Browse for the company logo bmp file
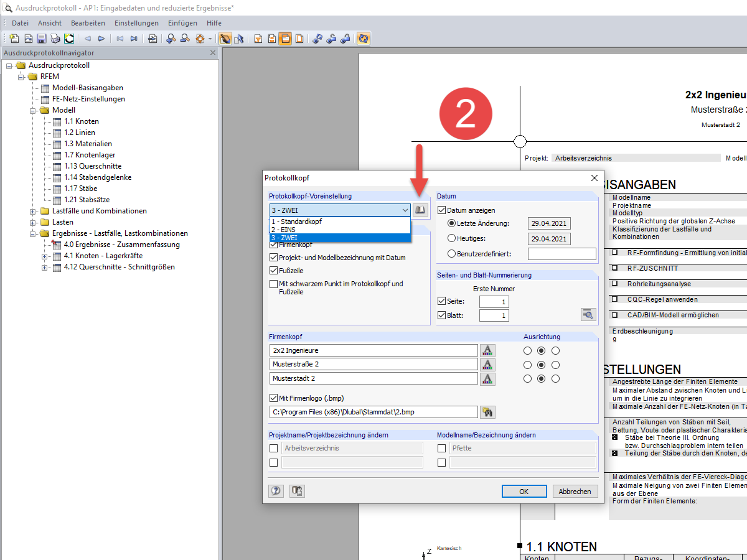Image resolution: width=747 pixels, height=560 pixels. coord(487,412)
